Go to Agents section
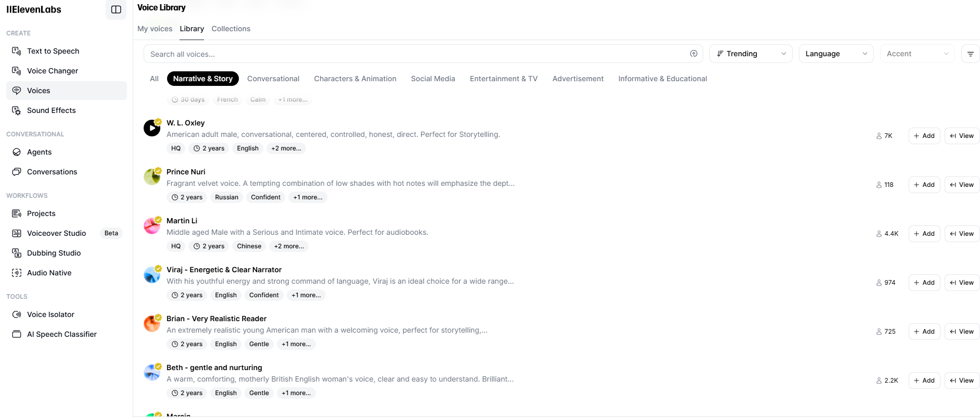This screenshot has width=980, height=418. tap(67, 152)
